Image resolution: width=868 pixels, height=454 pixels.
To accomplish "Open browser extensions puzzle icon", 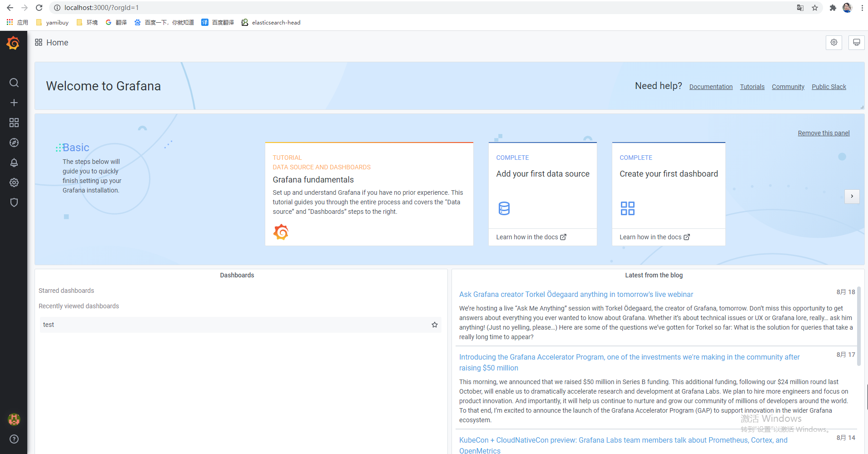I will 833,8.
